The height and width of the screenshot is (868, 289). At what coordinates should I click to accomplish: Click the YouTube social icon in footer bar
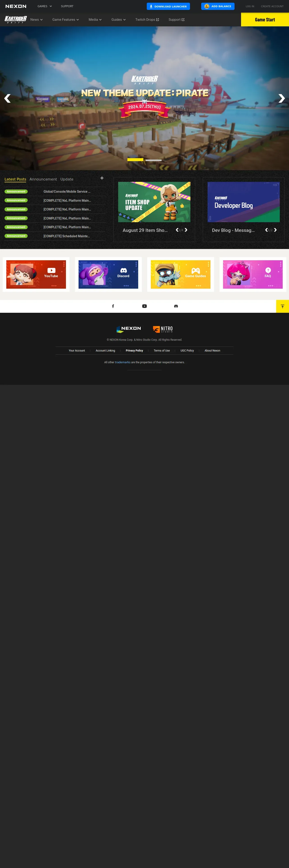pos(144,306)
